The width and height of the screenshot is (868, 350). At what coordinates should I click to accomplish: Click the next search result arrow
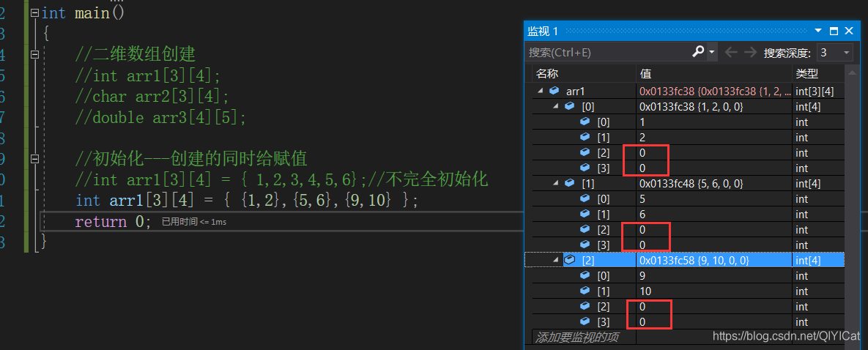point(750,53)
